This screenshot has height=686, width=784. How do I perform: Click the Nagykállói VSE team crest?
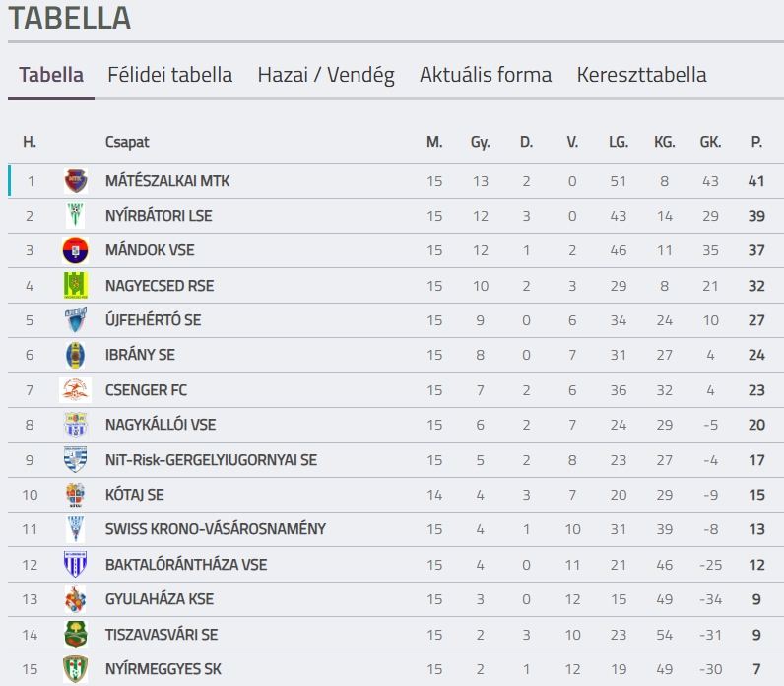pos(76,425)
